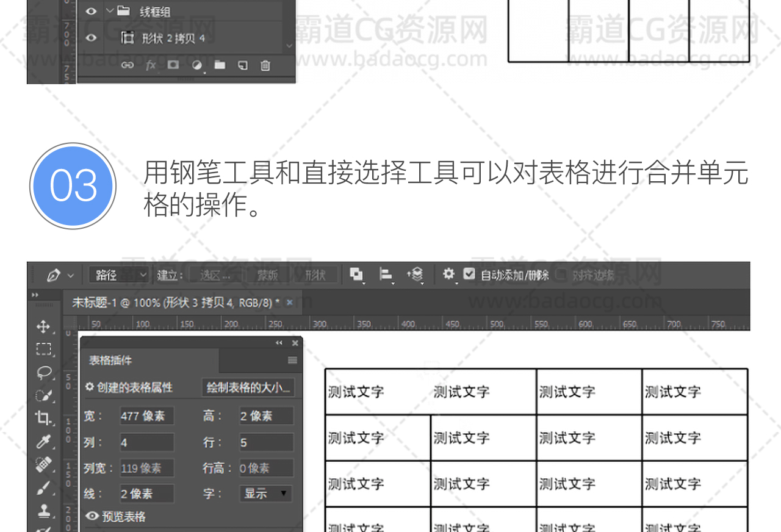The width and height of the screenshot is (781, 532).
Task: Select the 表格插件 panel tab
Action: [110, 361]
